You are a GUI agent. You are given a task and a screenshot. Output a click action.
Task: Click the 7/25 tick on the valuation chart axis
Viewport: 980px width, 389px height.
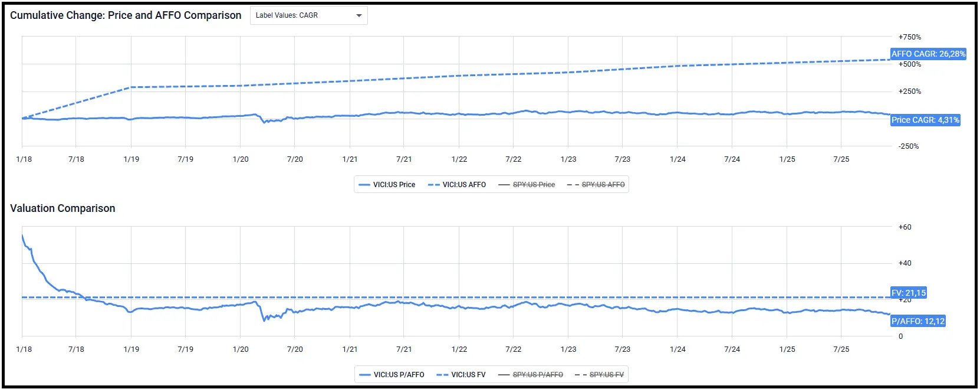[x=841, y=349]
